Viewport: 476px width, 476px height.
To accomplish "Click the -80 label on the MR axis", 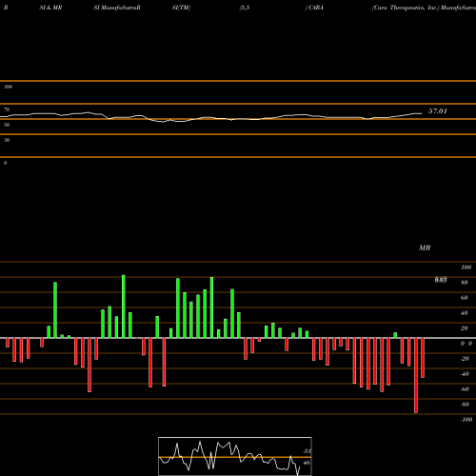I will 465,405.
